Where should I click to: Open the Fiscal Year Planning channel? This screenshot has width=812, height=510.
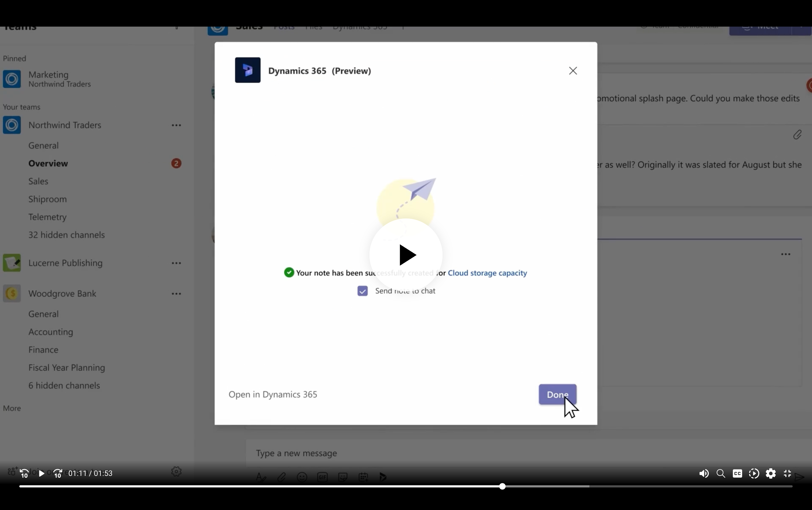click(67, 368)
